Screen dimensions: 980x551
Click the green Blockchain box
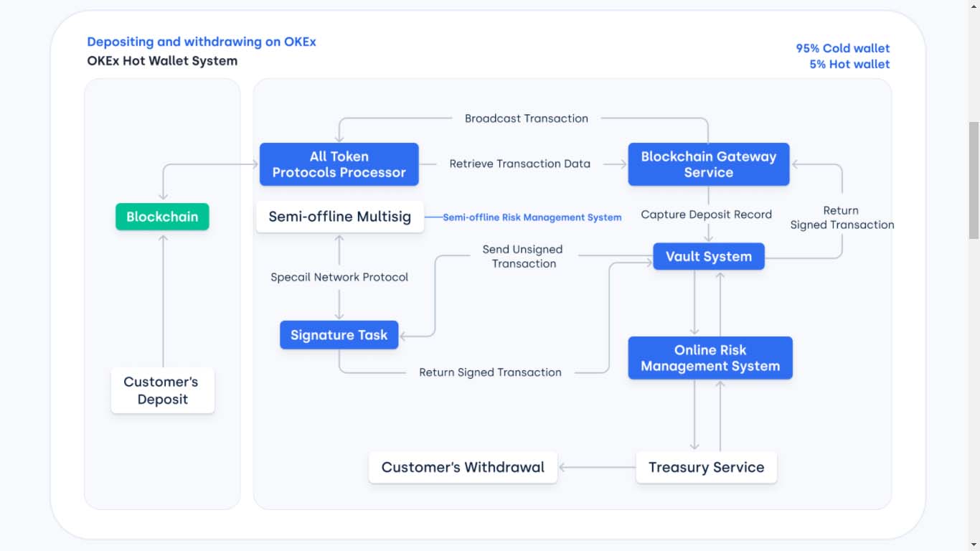pos(162,217)
